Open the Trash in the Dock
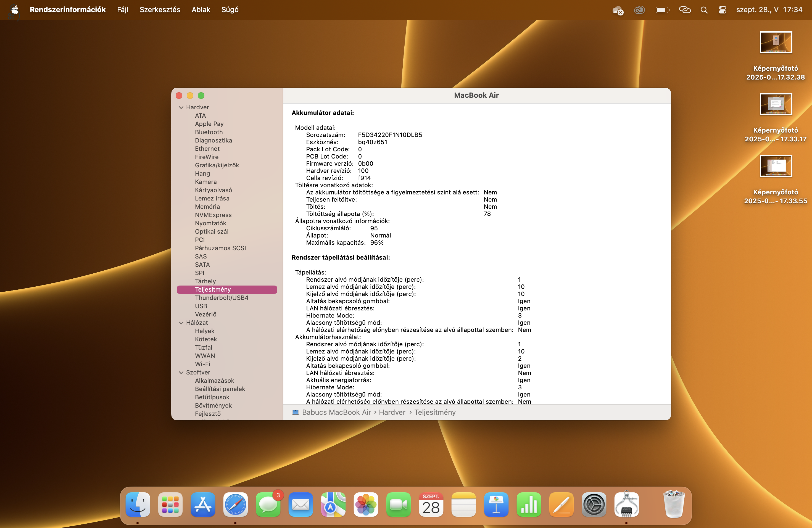 coord(674,505)
